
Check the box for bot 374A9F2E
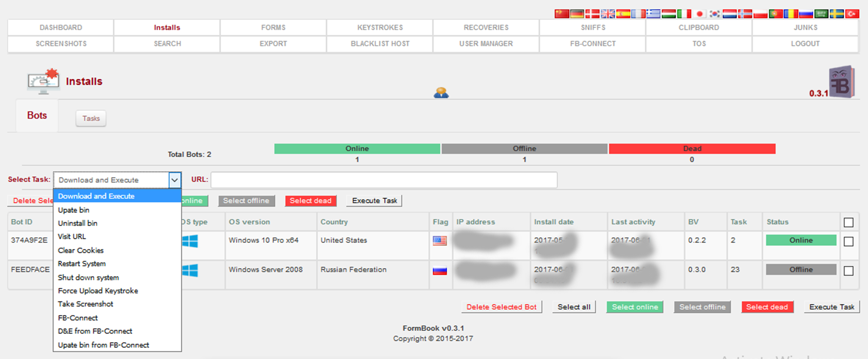pyautogui.click(x=848, y=241)
